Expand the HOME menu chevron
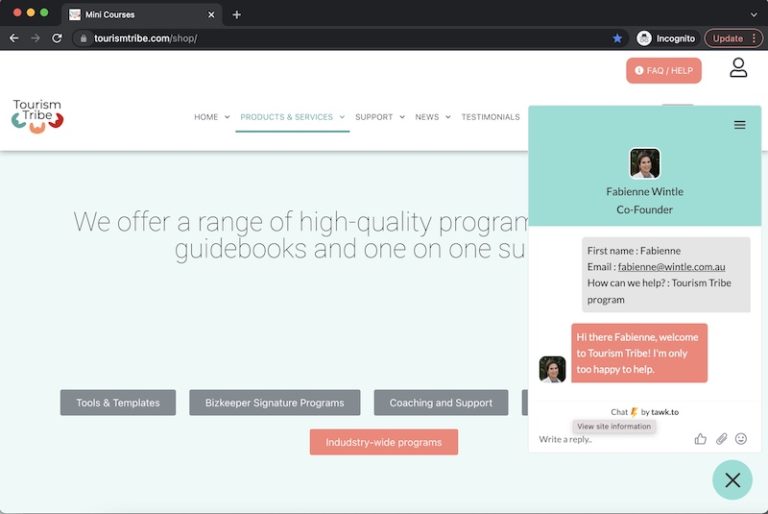 click(227, 117)
